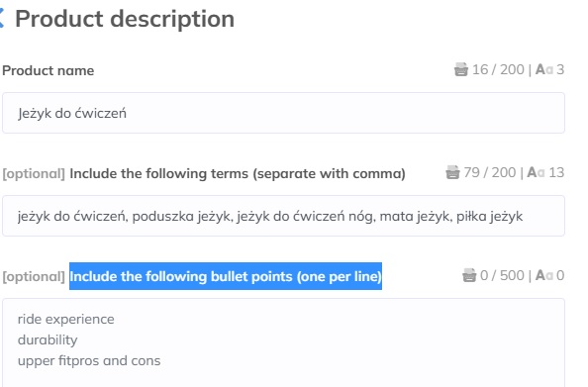Click highlighted Include the following bullet points label
Image resolution: width=588 pixels, height=387 pixels.
coord(226,276)
